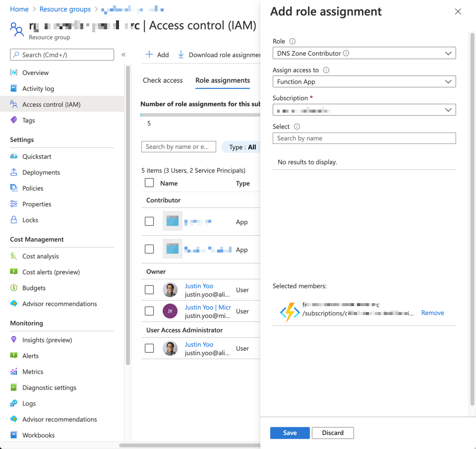Go to Resource groups breadcrumb
The width and height of the screenshot is (476, 449).
[x=65, y=9]
